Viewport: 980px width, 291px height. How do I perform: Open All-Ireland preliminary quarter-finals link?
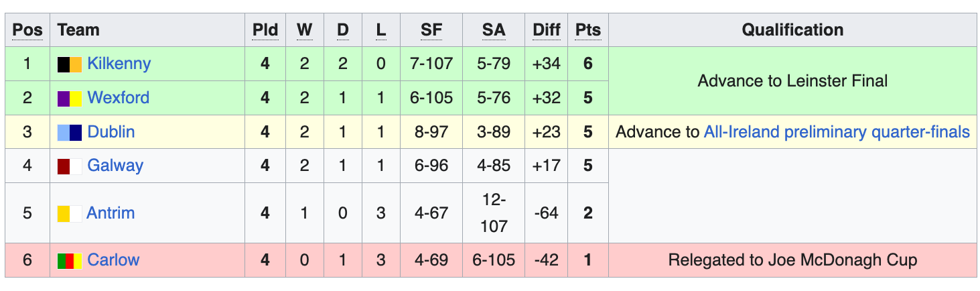click(836, 132)
